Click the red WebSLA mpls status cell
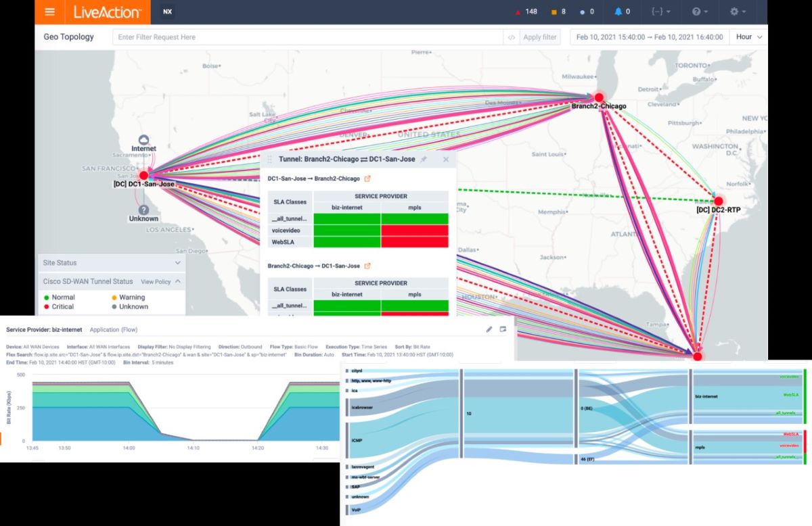Image resolution: width=812 pixels, height=526 pixels. 415,241
